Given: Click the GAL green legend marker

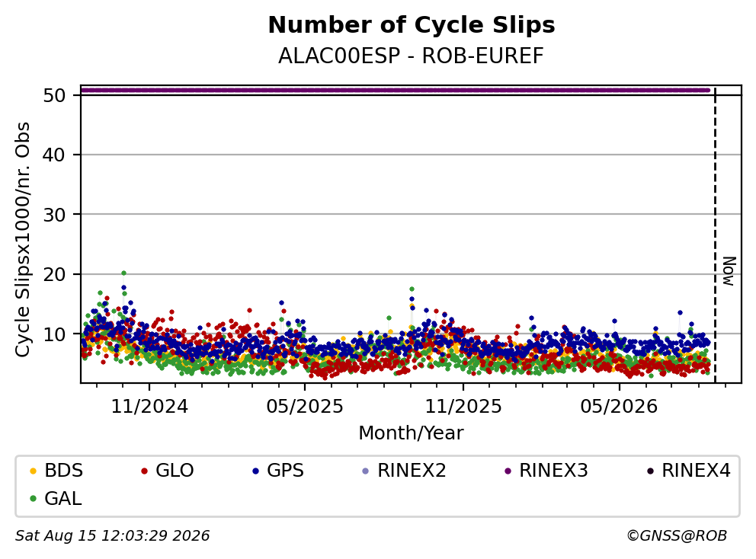Looking at the screenshot, I should [33, 499].
